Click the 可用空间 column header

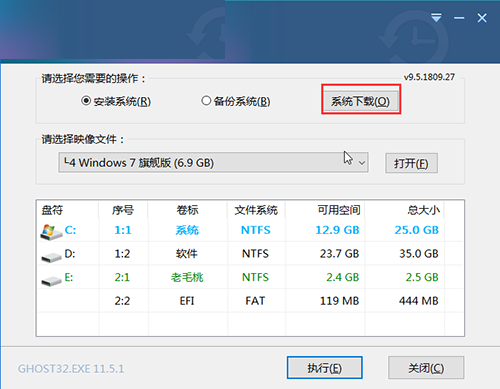(339, 210)
